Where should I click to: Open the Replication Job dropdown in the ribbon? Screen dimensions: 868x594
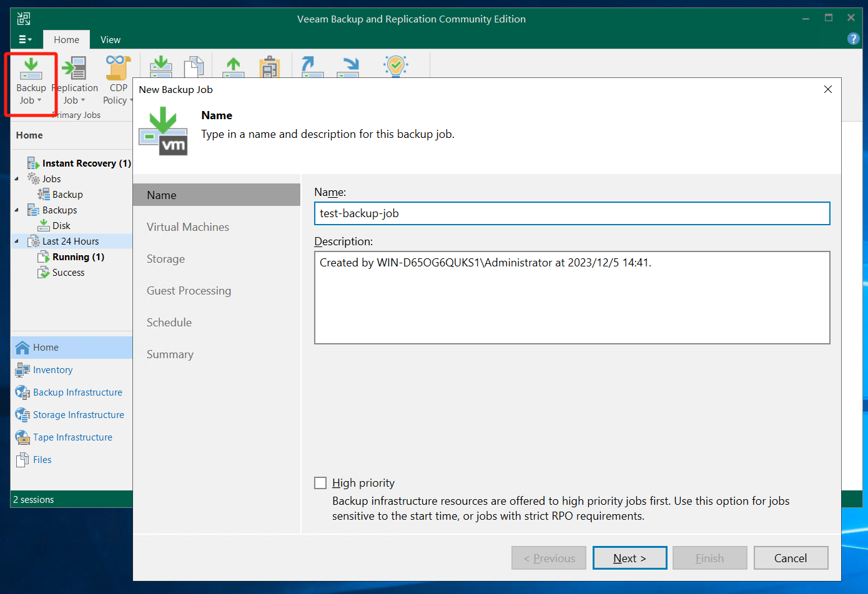pyautogui.click(x=74, y=82)
